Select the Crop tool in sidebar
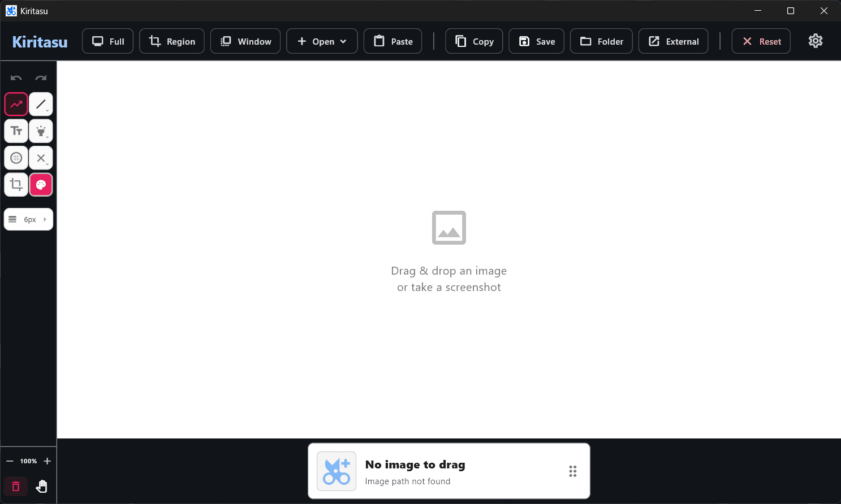 coord(16,185)
